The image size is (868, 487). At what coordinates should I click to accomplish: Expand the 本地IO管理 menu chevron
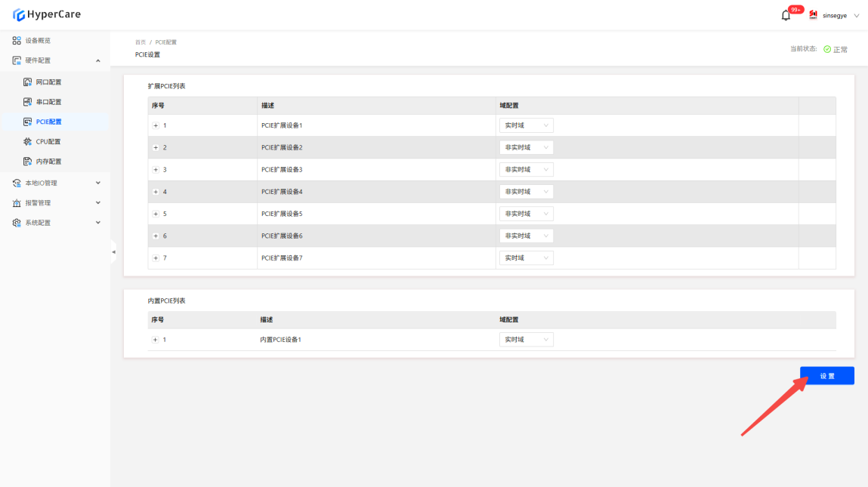point(98,183)
